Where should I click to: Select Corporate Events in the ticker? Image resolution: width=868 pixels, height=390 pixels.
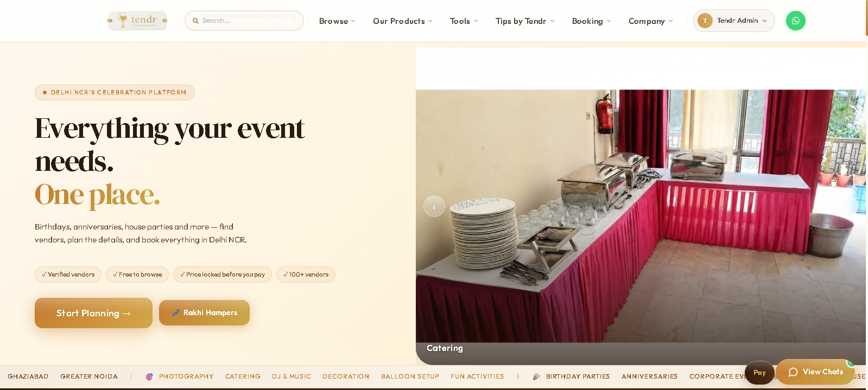pyautogui.click(x=717, y=376)
